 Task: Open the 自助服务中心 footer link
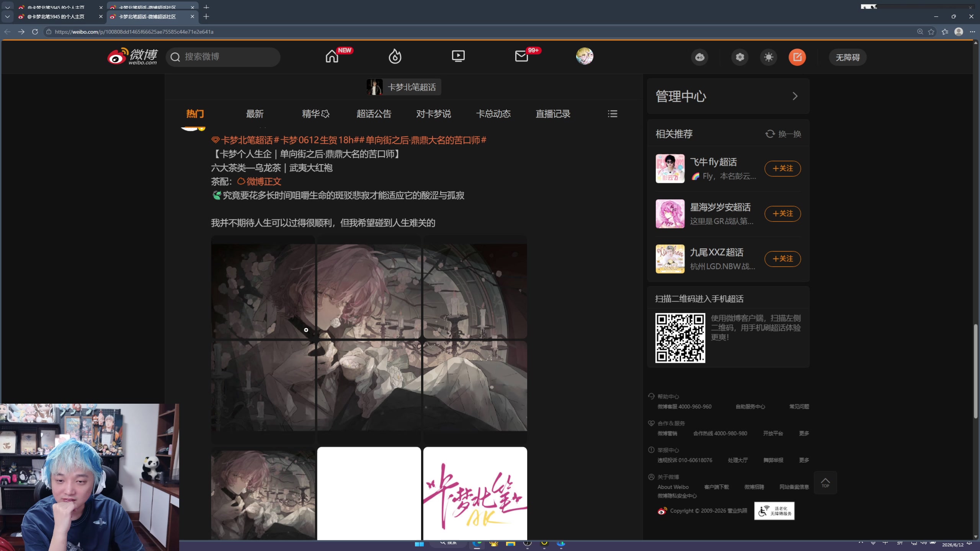coord(750,406)
